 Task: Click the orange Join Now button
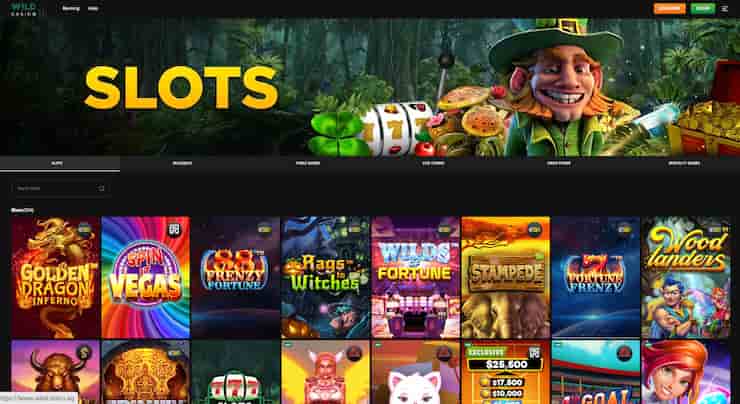(x=669, y=8)
